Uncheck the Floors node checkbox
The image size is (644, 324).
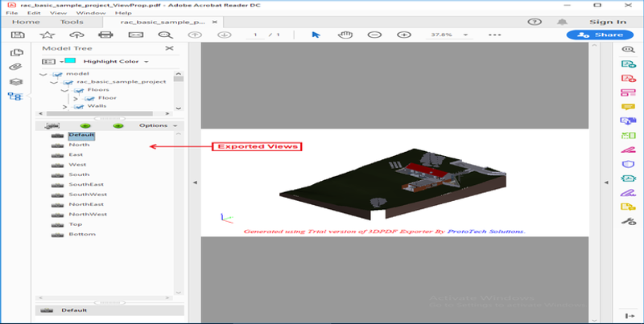point(79,90)
